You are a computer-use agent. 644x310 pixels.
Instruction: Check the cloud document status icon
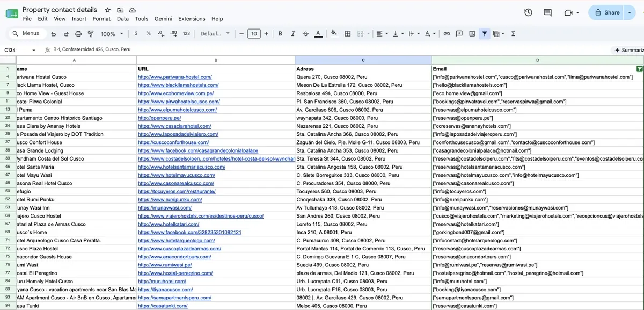coord(133,10)
